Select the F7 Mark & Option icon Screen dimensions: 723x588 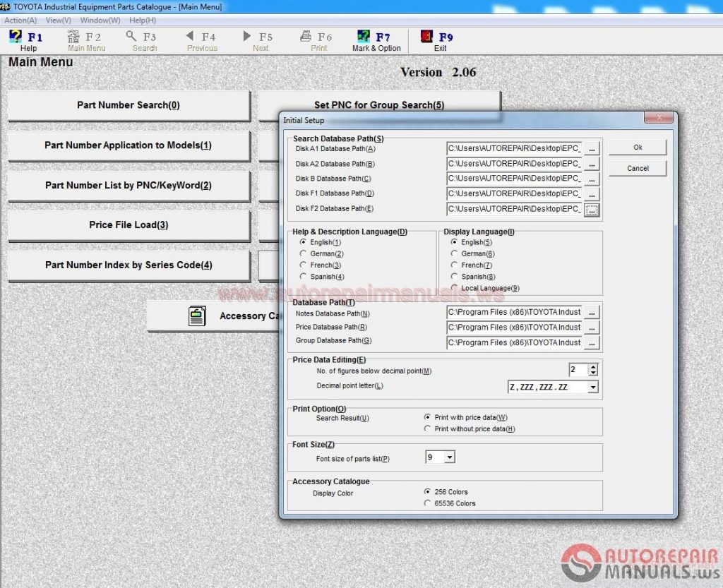pyautogui.click(x=374, y=39)
